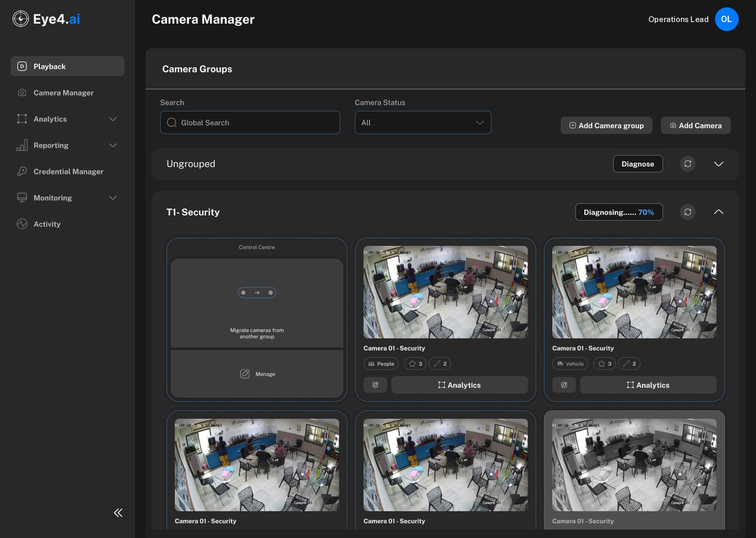Focus the Global Search field

point(250,122)
